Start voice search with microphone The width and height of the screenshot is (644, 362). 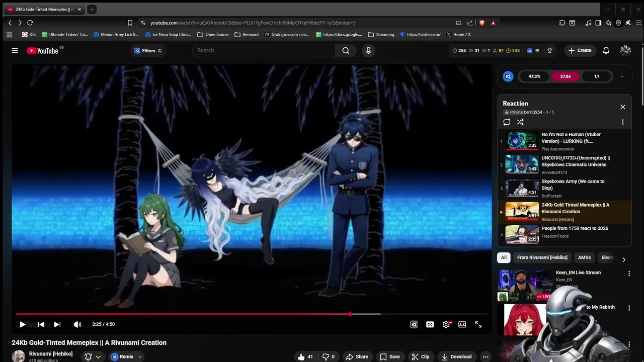368,50
